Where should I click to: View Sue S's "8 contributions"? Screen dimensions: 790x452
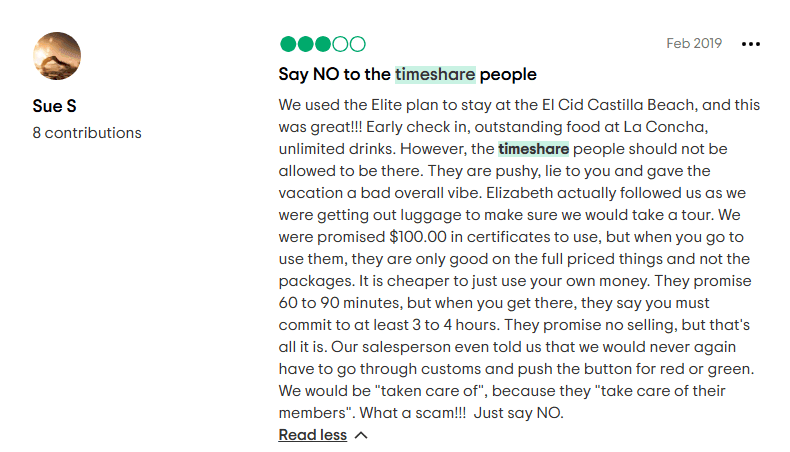click(x=87, y=132)
